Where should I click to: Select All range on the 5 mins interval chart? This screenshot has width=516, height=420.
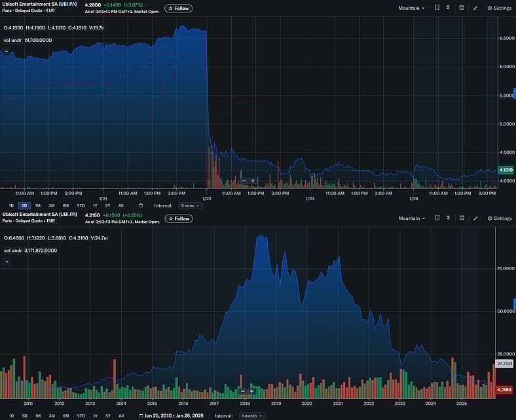(120, 205)
